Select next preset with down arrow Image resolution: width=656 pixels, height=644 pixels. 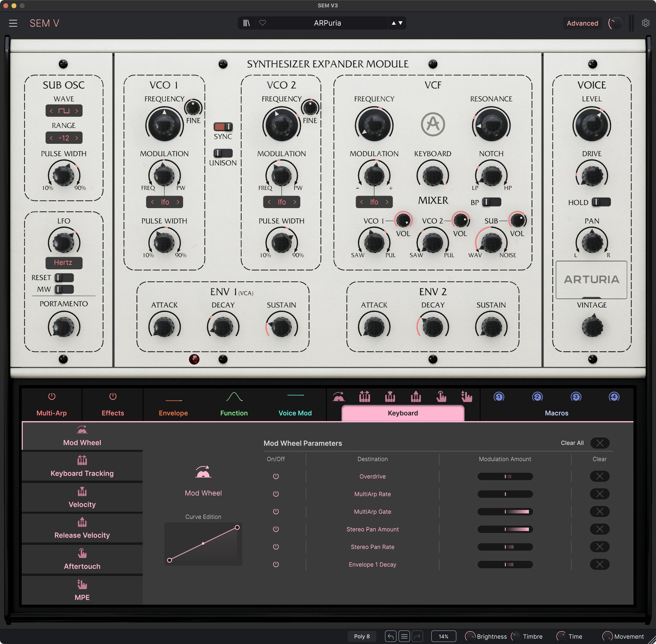pyautogui.click(x=401, y=23)
